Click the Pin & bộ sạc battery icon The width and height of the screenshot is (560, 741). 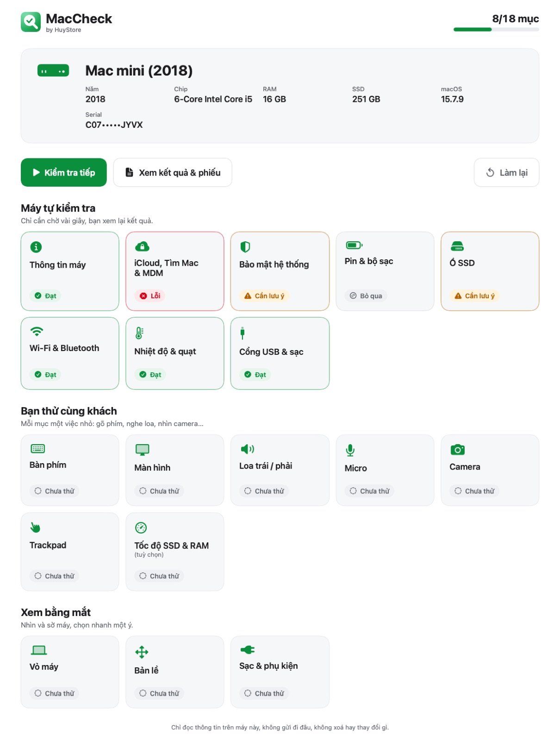[354, 245]
